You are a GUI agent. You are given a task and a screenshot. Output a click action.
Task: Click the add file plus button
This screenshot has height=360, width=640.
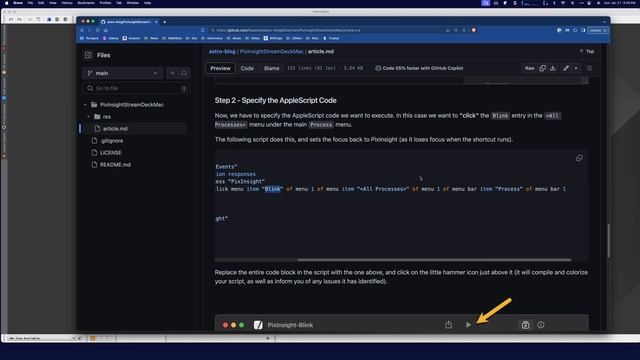[x=172, y=73]
